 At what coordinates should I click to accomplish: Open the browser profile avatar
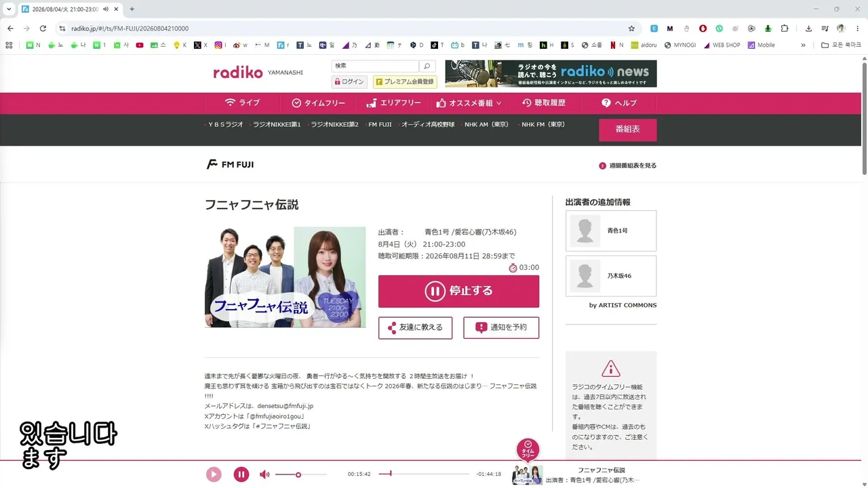(841, 28)
